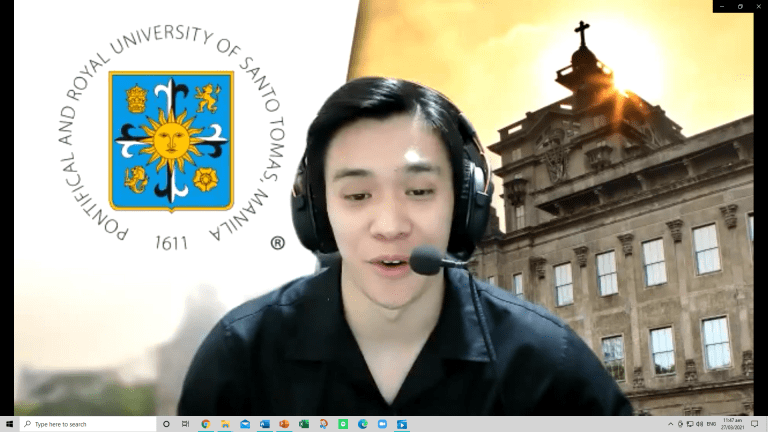Open Zoom from the taskbar
The width and height of the screenshot is (768, 432).
point(382,424)
